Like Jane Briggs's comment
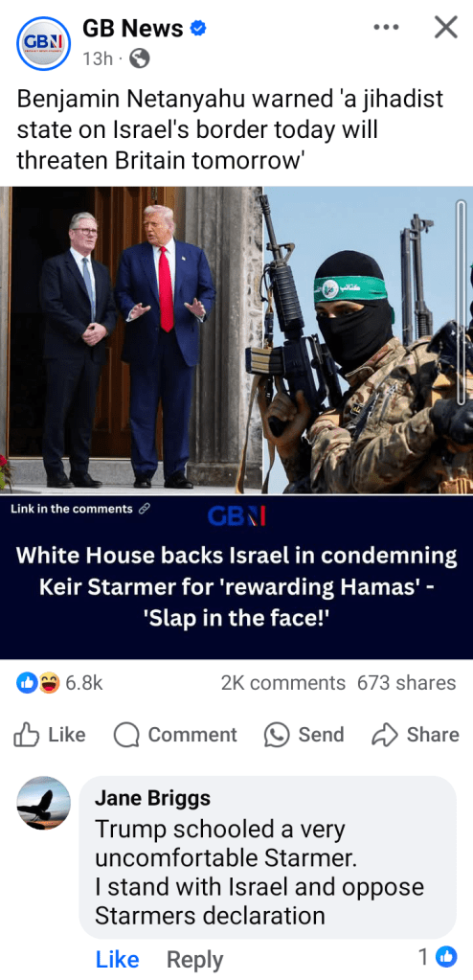473x980 pixels. coord(117,959)
